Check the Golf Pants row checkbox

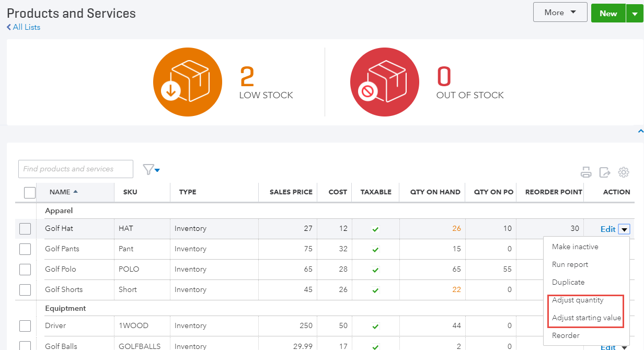25,249
